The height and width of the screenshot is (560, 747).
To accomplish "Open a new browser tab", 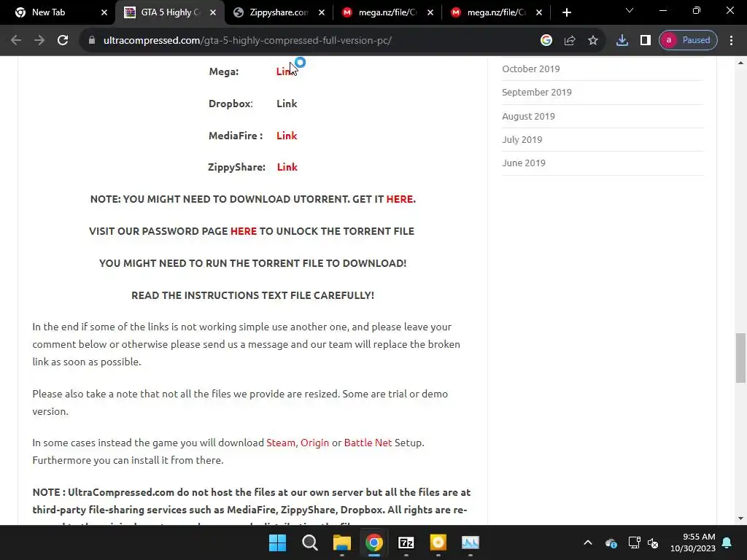I will [x=566, y=12].
